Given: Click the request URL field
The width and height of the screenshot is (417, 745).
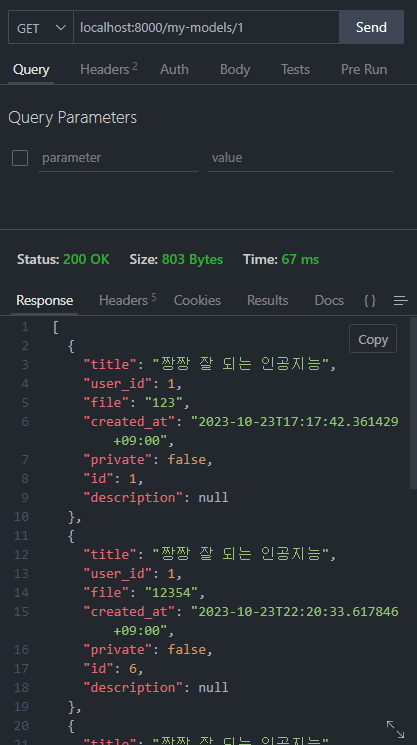Looking at the screenshot, I should [x=206, y=28].
